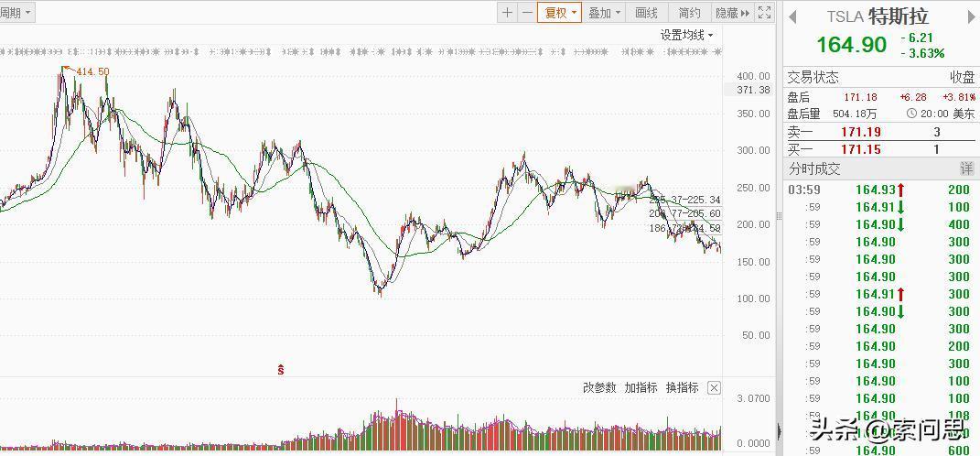Zoom in the chart with plus button
Viewport: 980px width, 456px height.
point(508,13)
